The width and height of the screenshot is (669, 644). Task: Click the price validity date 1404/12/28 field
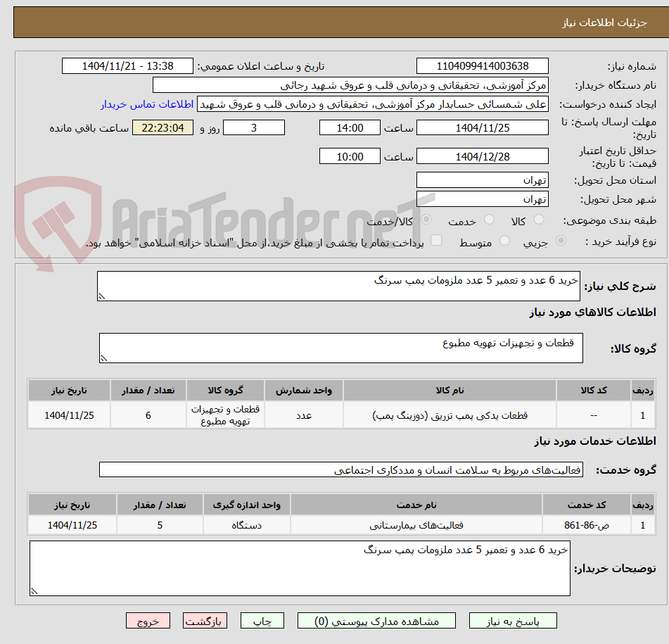pos(482,156)
